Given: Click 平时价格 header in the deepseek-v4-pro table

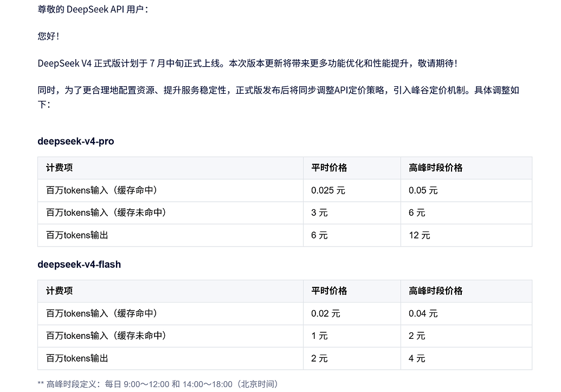Looking at the screenshot, I should pyautogui.click(x=329, y=168).
